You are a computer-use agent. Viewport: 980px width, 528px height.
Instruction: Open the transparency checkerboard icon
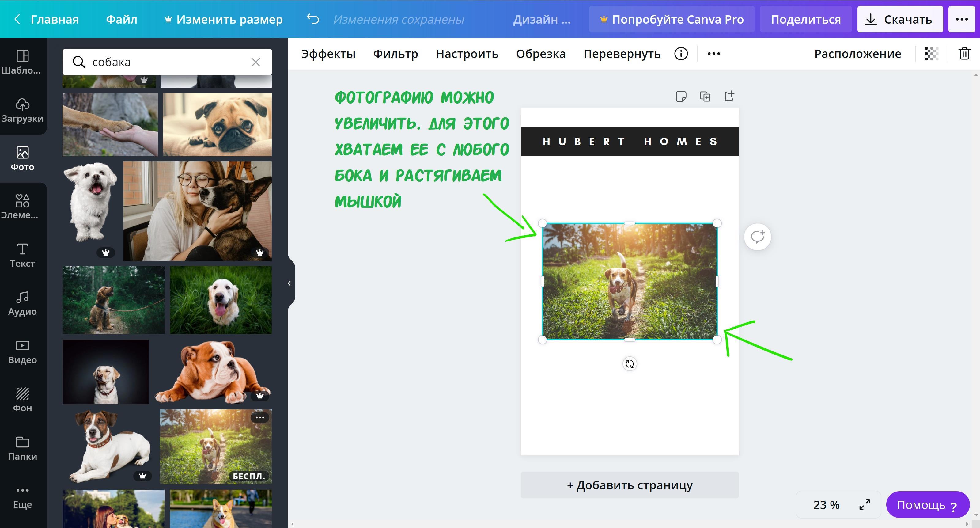tap(931, 54)
